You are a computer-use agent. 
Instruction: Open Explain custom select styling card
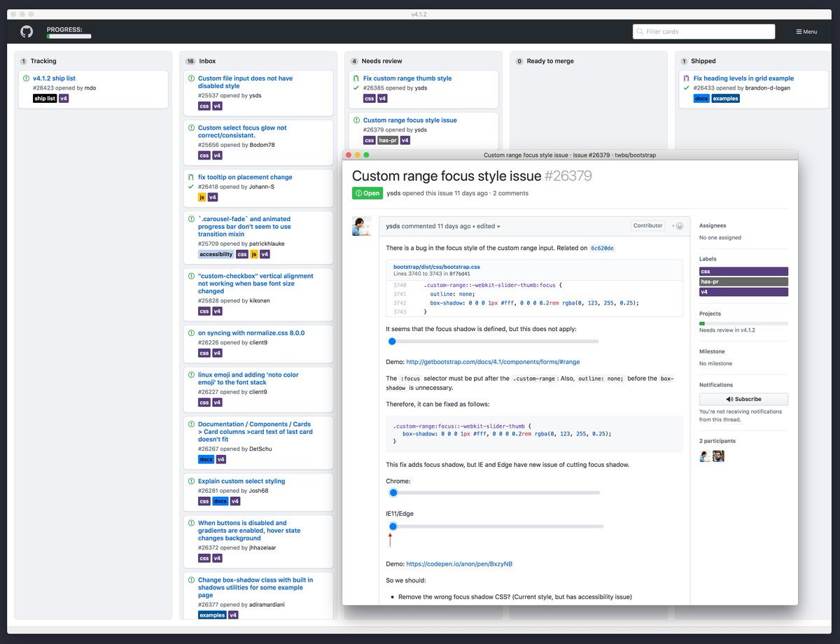coord(241,482)
